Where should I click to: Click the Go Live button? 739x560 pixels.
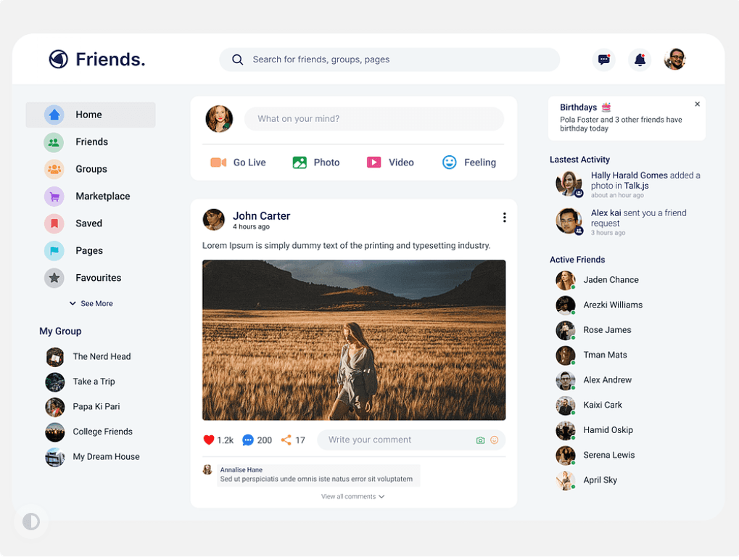pyautogui.click(x=239, y=162)
